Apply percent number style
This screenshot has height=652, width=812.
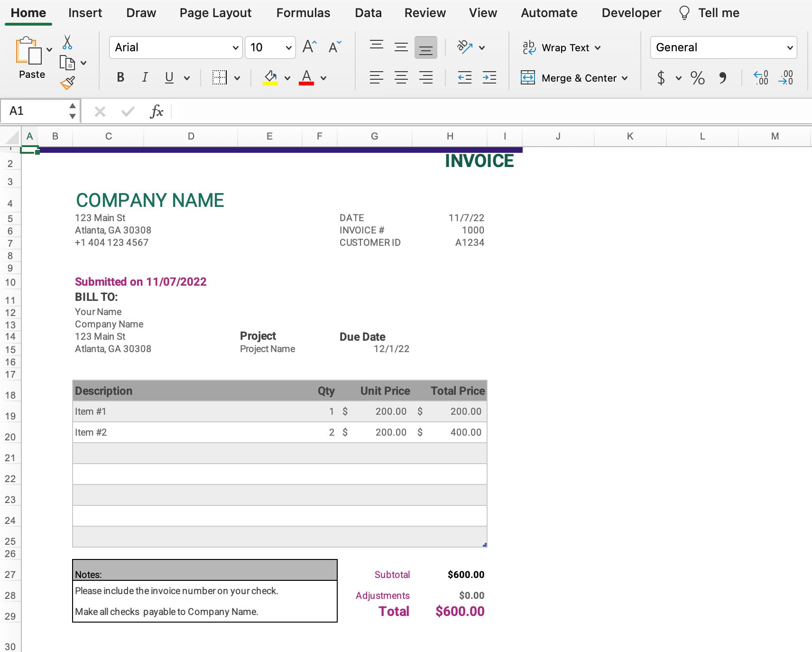tap(698, 78)
